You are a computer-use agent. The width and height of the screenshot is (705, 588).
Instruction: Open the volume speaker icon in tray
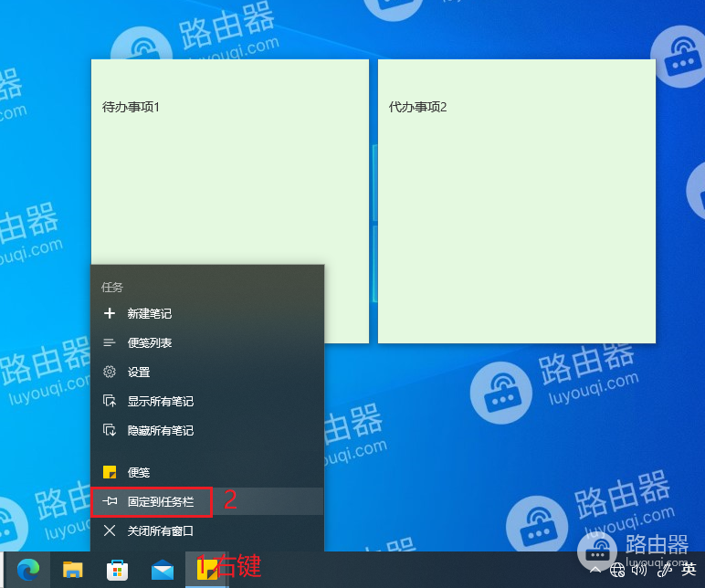(639, 570)
